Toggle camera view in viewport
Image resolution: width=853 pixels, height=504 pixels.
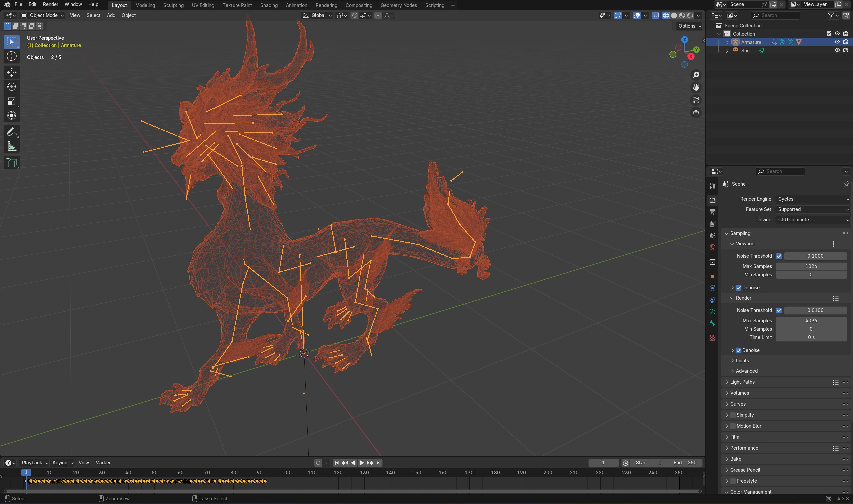click(x=696, y=100)
